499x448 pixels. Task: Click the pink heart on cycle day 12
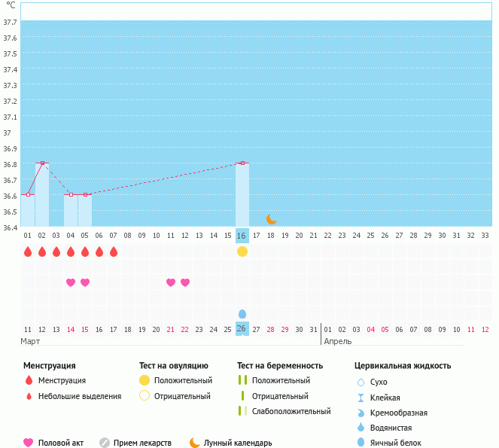[185, 282]
